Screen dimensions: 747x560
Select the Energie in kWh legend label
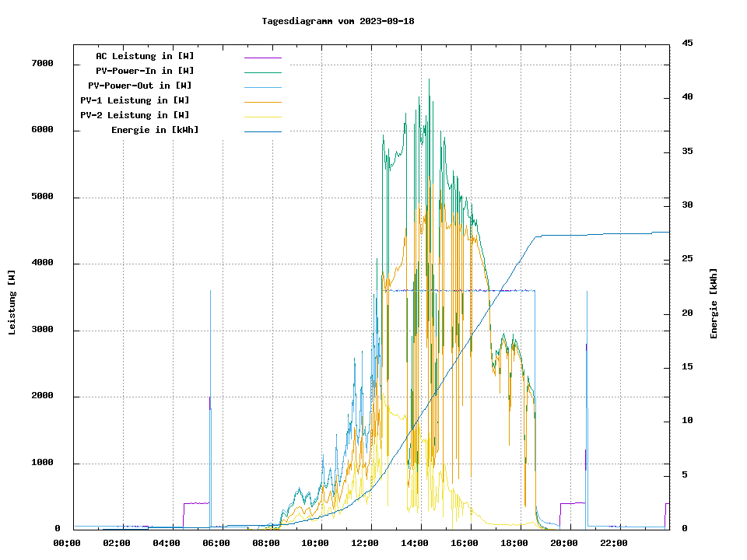pos(155,130)
